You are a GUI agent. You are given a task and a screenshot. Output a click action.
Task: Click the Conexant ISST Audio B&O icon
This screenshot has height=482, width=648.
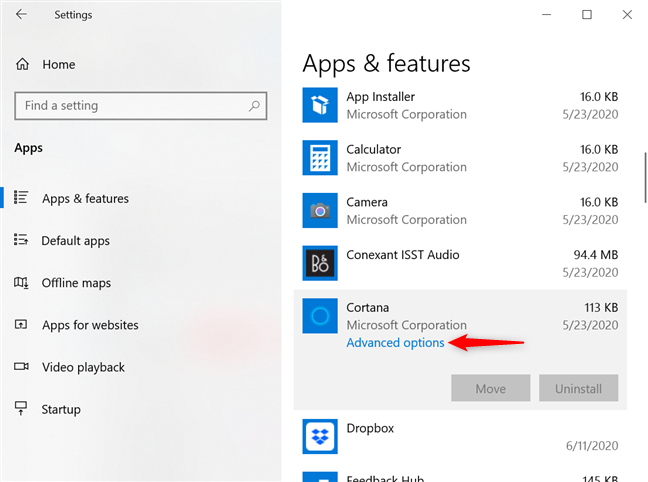coord(320,263)
